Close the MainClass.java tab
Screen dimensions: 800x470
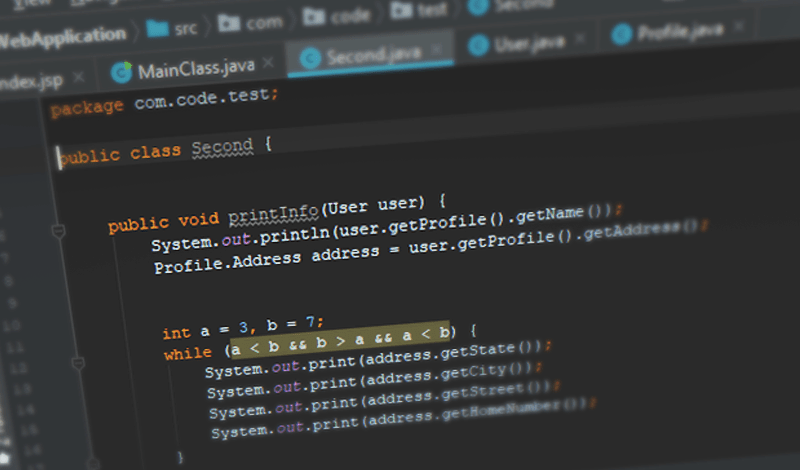tap(268, 63)
